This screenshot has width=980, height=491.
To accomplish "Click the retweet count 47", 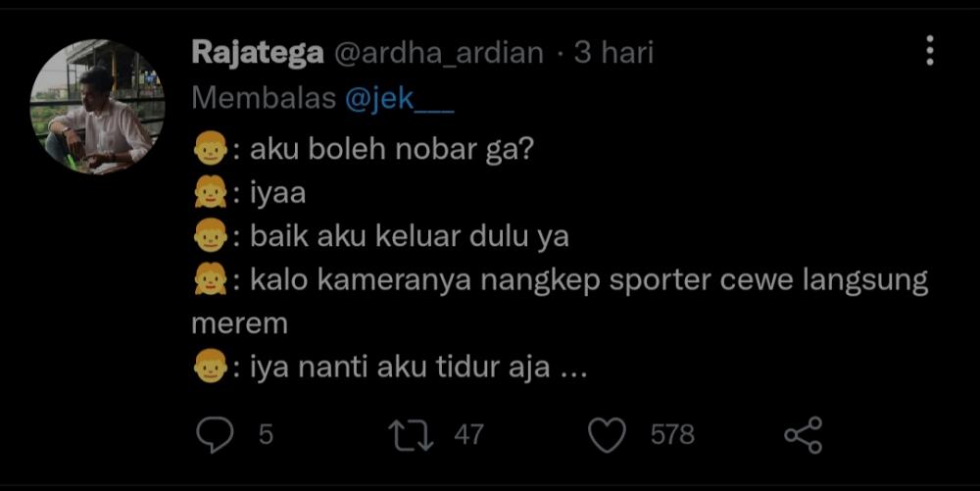I will tap(468, 435).
